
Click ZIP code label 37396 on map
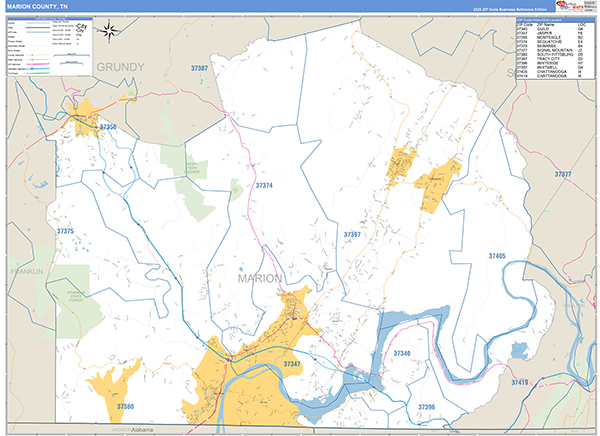pos(426,407)
